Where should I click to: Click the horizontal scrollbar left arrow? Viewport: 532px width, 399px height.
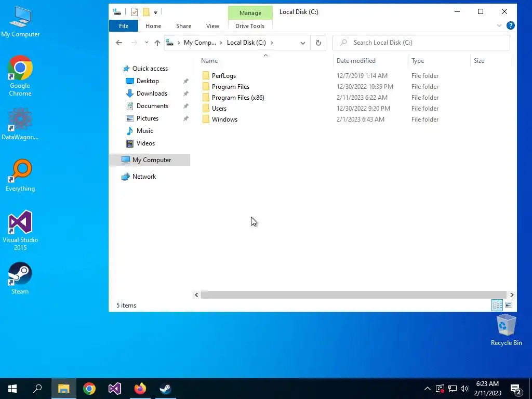196,295
